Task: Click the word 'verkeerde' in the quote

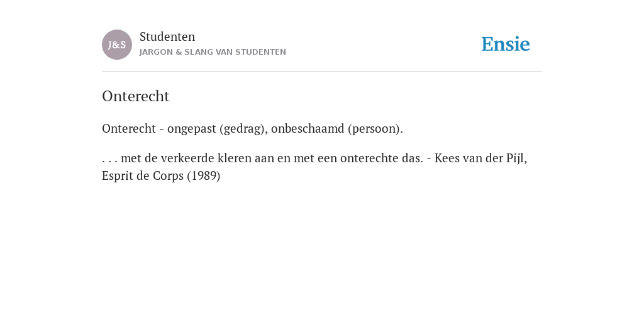Action: 187,158
